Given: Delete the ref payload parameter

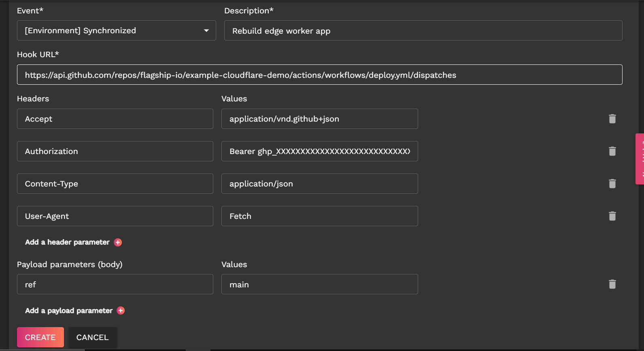Looking at the screenshot, I should point(612,284).
